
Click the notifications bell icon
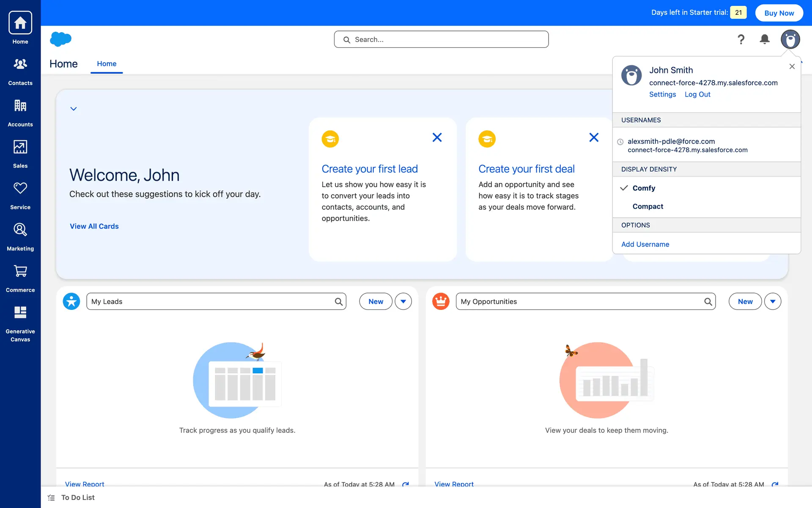(x=764, y=39)
